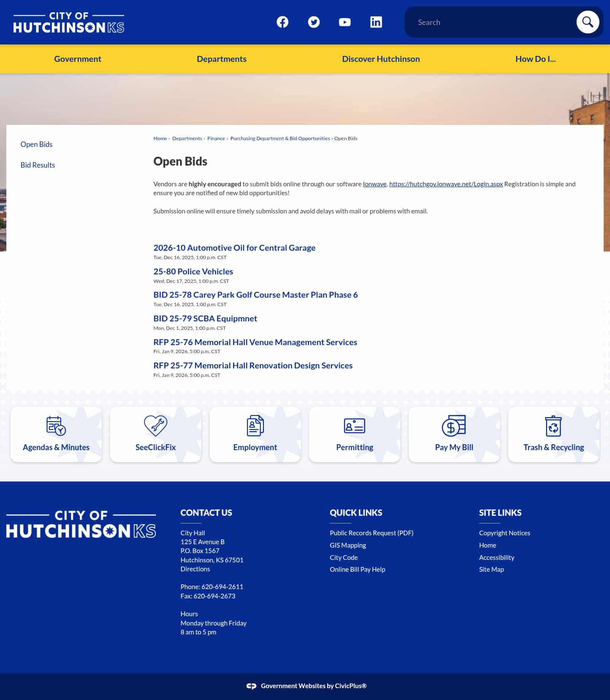Screen dimensions: 610x700
Task: Go to Finance breadcrumb link
Action: tap(216, 138)
